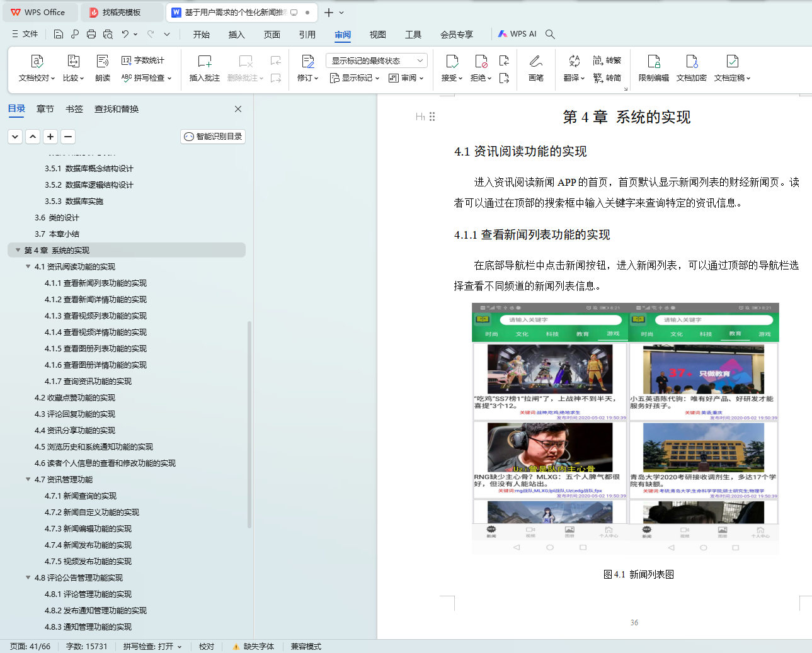Jump to 4.7.4 新闻发布功能的实现
Screen dimensions: 812x653
coord(88,545)
